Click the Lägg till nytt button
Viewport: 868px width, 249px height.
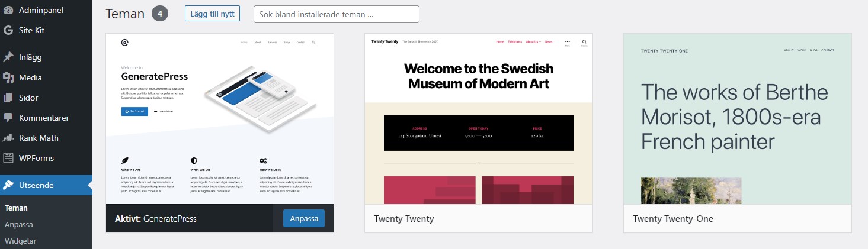tap(212, 13)
